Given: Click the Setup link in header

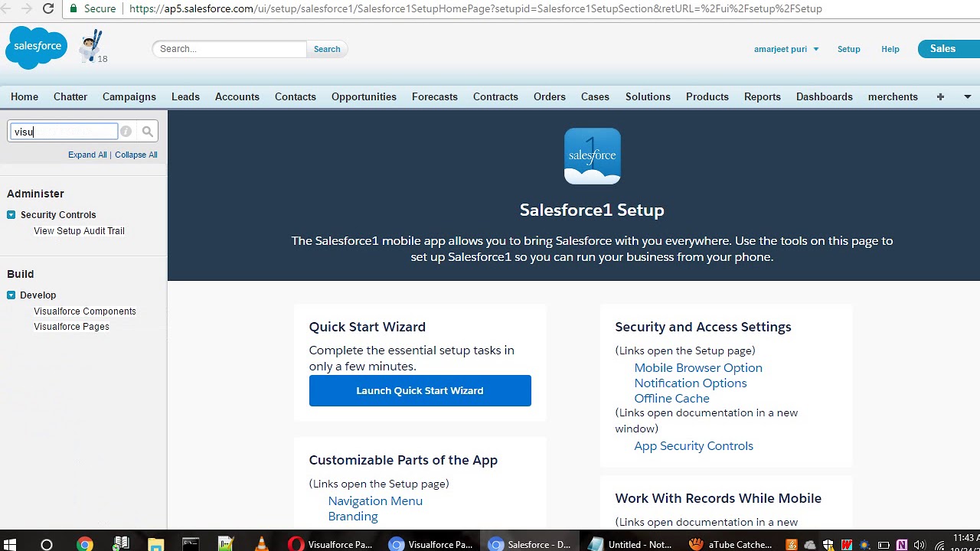Looking at the screenshot, I should pyautogui.click(x=848, y=49).
